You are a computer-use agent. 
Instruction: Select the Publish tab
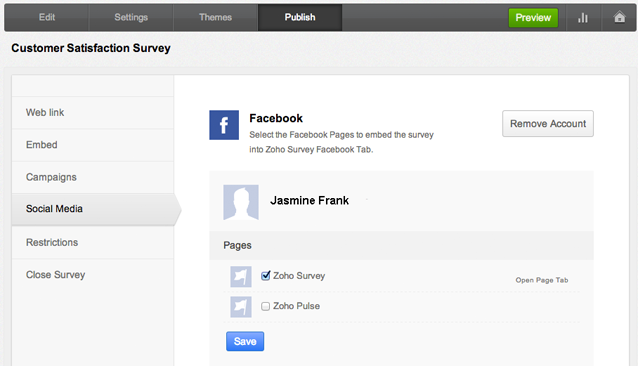coord(300,17)
